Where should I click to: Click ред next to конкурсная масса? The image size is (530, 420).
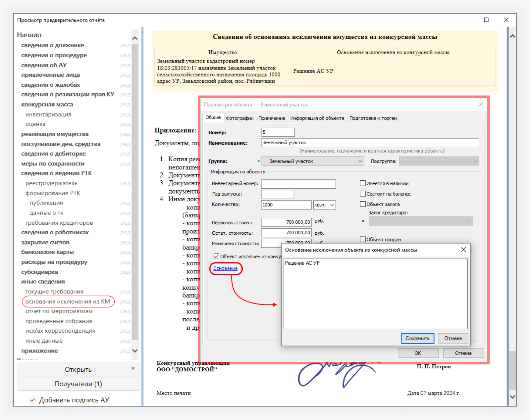click(x=125, y=105)
